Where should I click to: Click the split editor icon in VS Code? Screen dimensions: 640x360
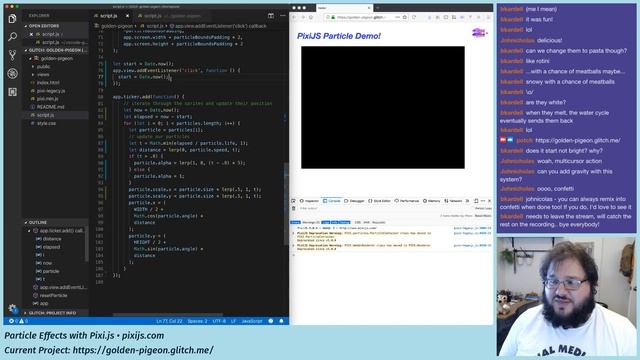(x=271, y=16)
